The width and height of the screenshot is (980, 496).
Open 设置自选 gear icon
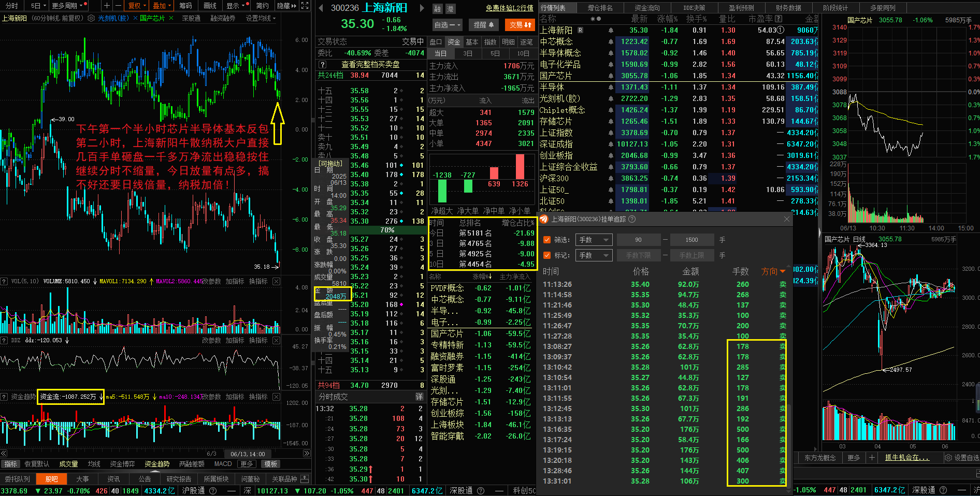click(x=948, y=458)
